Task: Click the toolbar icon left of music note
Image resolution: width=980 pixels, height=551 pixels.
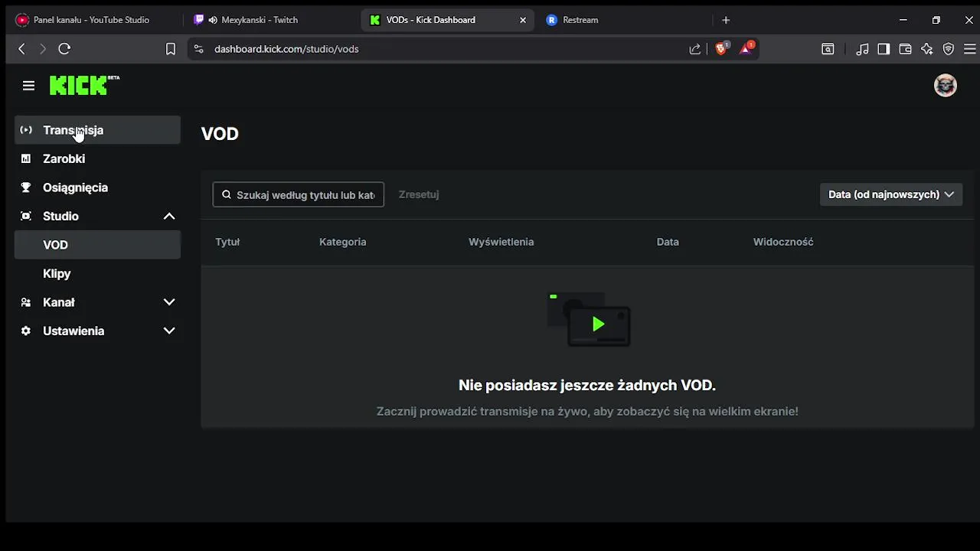Action: click(828, 49)
